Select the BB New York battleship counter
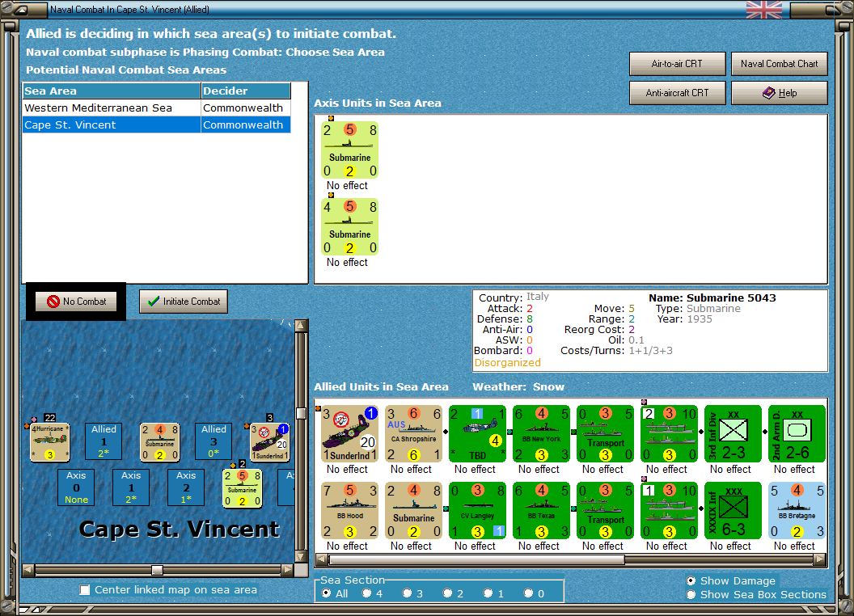Screen dimensions: 854x616 click(541, 433)
